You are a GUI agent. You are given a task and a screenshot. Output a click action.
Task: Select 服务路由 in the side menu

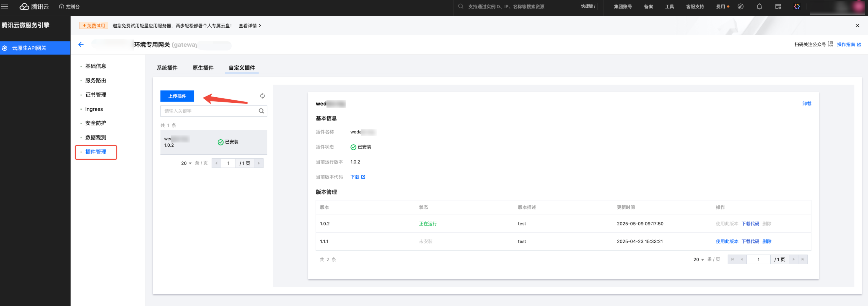click(x=96, y=80)
